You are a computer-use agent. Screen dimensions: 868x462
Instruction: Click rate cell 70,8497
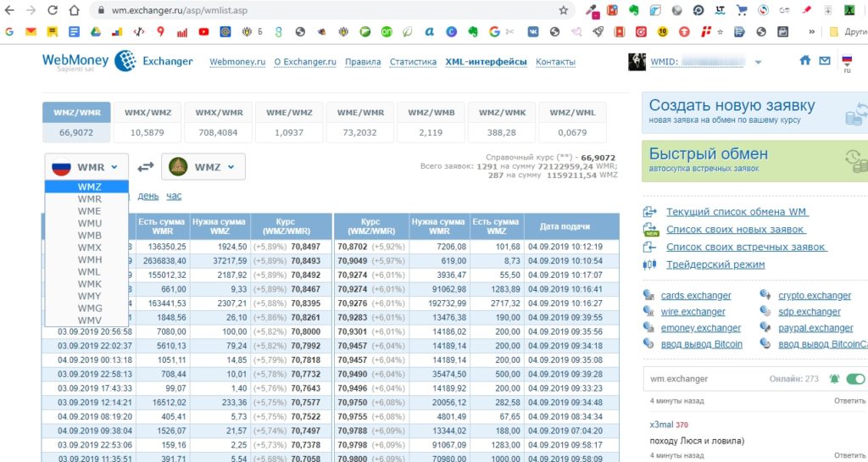[304, 246]
